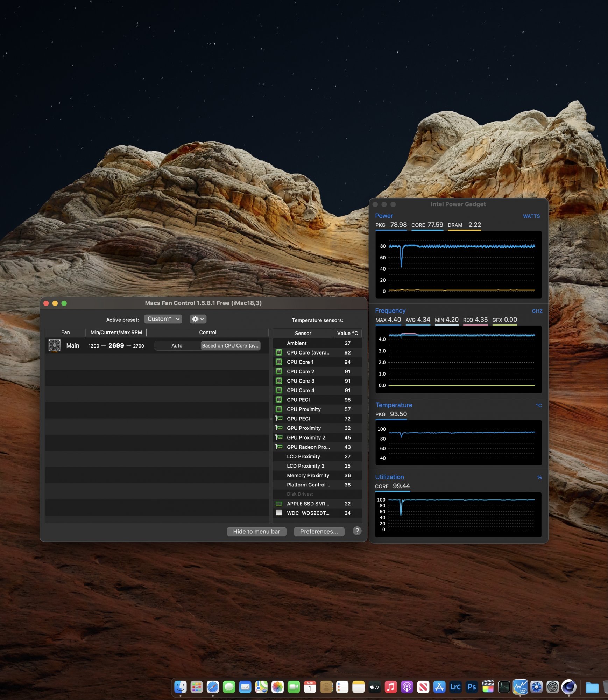
Task: Click the Control column header
Action: click(x=208, y=332)
